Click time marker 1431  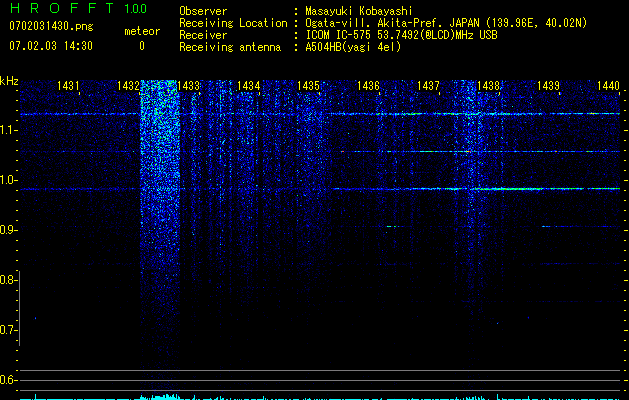click(x=68, y=86)
